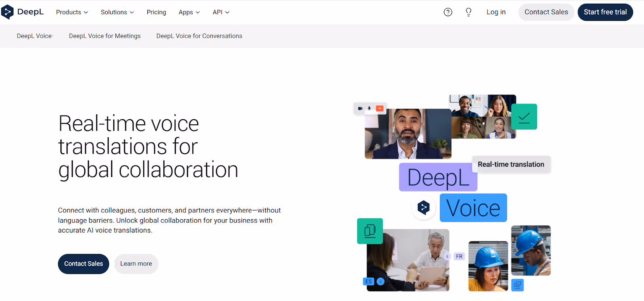Click the microphone icon in call controls
Image resolution: width=644 pixels, height=301 pixels.
point(369,109)
